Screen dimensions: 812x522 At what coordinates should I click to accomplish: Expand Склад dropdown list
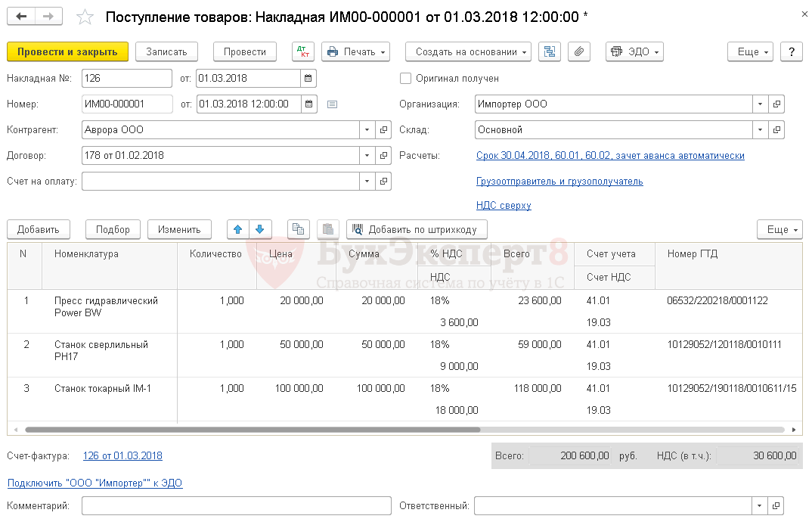click(x=760, y=130)
